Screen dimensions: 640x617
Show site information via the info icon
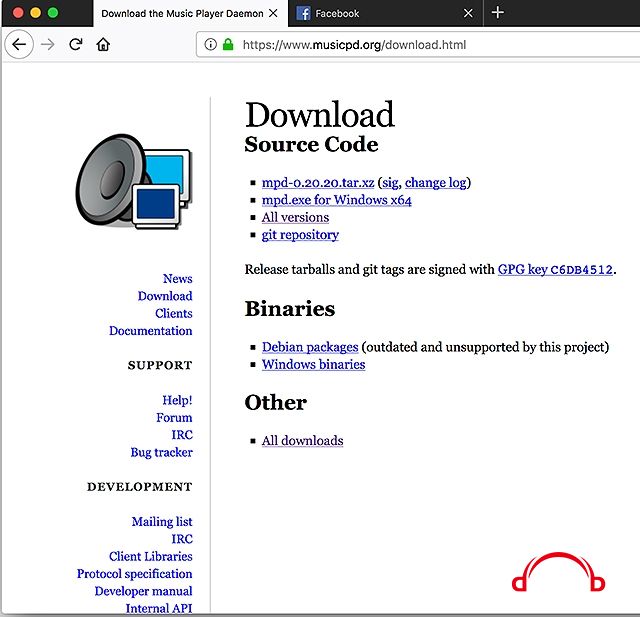210,44
